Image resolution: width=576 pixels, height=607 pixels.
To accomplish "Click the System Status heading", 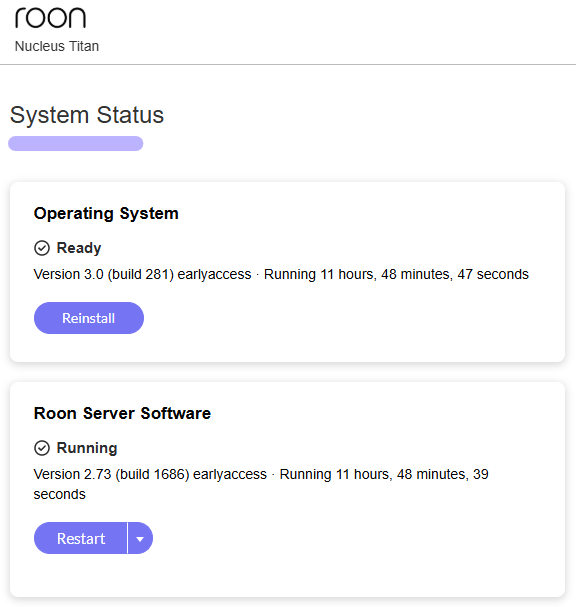I will pos(87,115).
